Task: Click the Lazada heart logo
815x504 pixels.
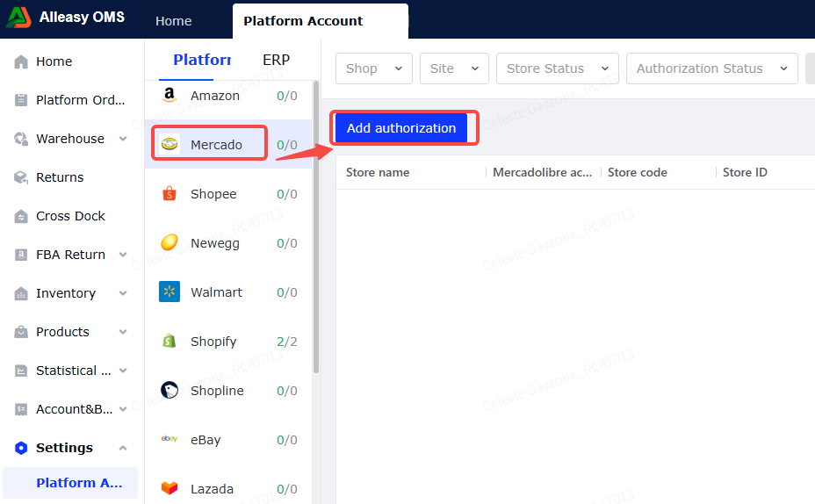Action: pos(169,488)
